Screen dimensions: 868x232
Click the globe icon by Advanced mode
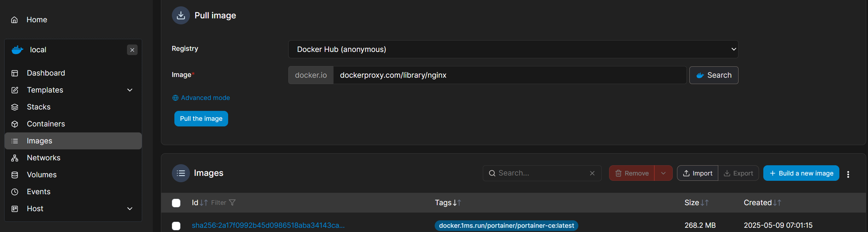click(x=175, y=98)
